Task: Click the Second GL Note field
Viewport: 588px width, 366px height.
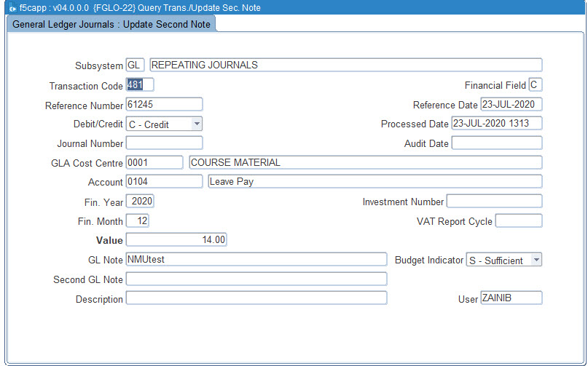Action: (256, 279)
